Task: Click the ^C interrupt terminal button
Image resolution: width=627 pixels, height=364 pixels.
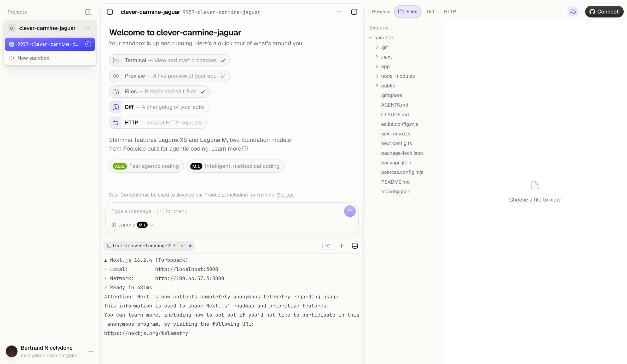Action: pyautogui.click(x=328, y=246)
